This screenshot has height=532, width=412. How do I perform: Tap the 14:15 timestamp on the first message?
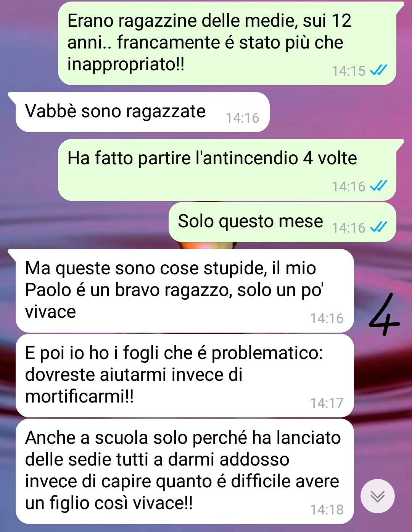pos(348,71)
